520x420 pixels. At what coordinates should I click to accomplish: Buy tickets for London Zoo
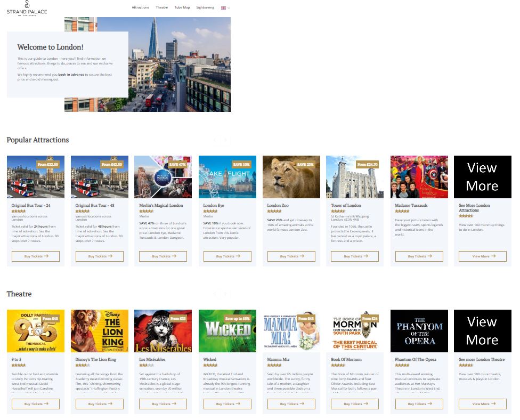point(291,256)
